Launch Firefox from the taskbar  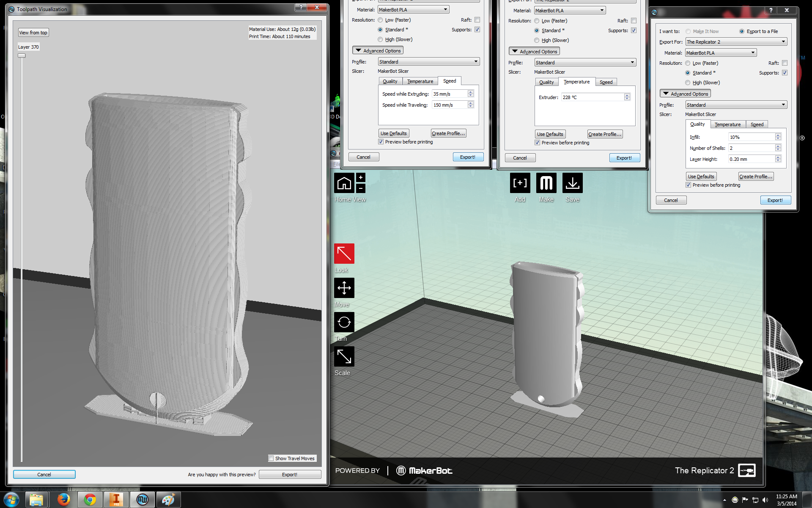pos(63,500)
